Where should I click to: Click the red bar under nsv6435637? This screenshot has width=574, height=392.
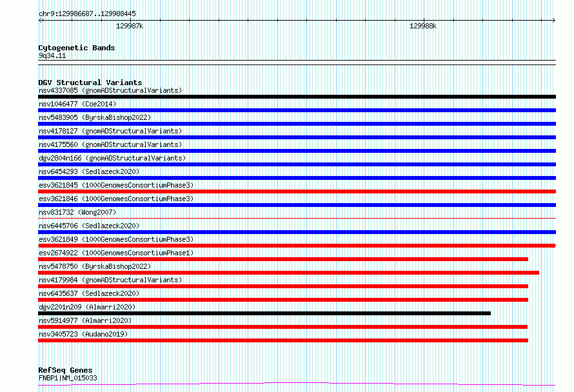coord(283,300)
